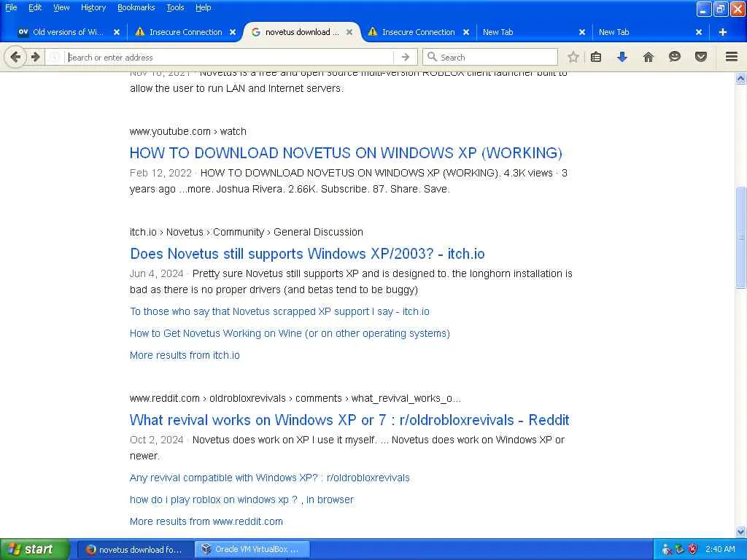Click the red security shield tray icon
This screenshot has width=747, height=560.
pyautogui.click(x=692, y=550)
